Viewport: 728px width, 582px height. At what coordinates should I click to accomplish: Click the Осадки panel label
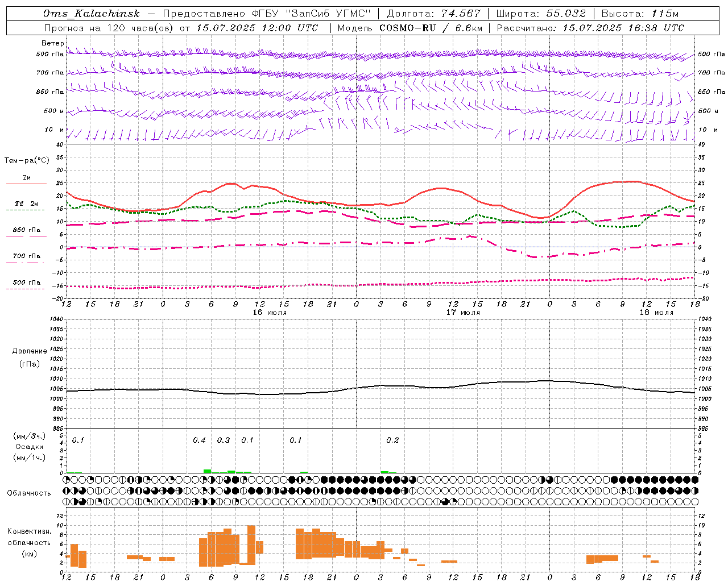[30, 447]
